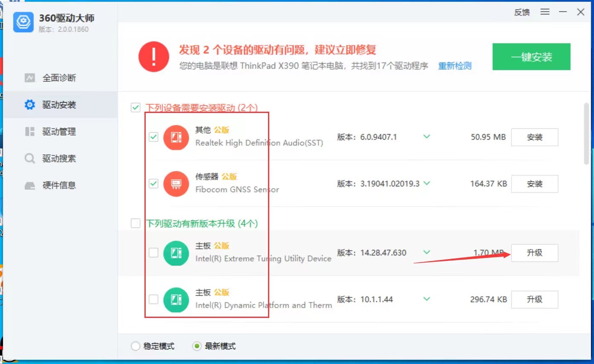This screenshot has width=594, height=364.
Task: Uncheck the Realtek High Definition Audio checkbox
Action: click(153, 137)
